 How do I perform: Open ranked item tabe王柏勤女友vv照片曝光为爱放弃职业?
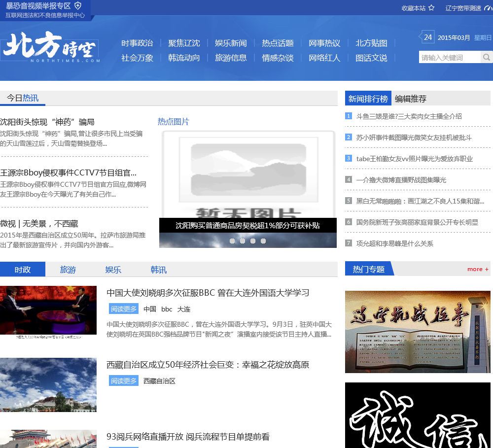click(x=415, y=159)
